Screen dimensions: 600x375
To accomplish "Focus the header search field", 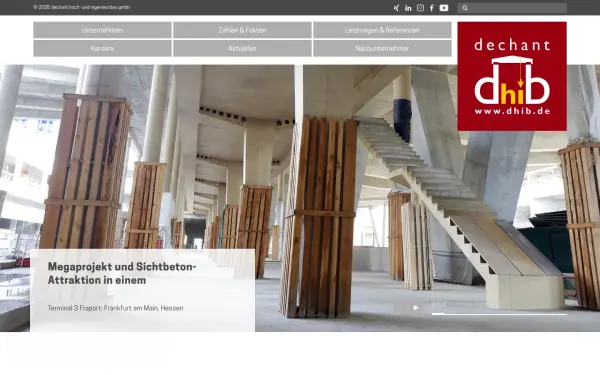I will tap(512, 8).
